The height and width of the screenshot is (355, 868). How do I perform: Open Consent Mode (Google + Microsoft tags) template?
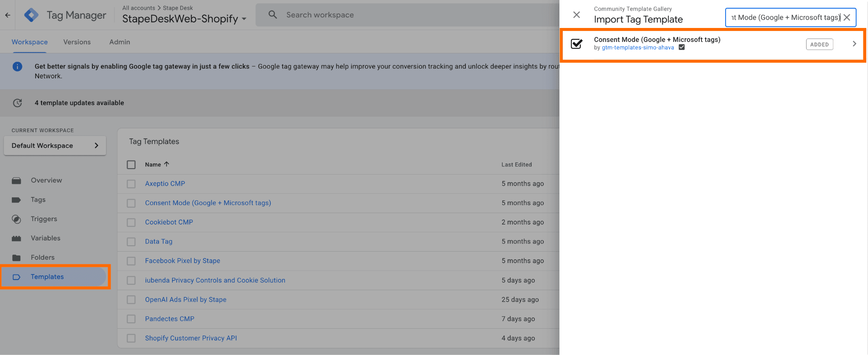coord(208,203)
